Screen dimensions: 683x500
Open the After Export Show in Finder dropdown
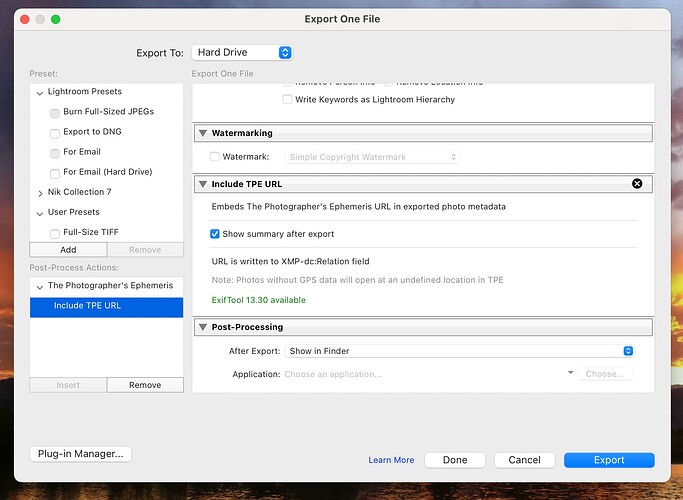pyautogui.click(x=459, y=351)
